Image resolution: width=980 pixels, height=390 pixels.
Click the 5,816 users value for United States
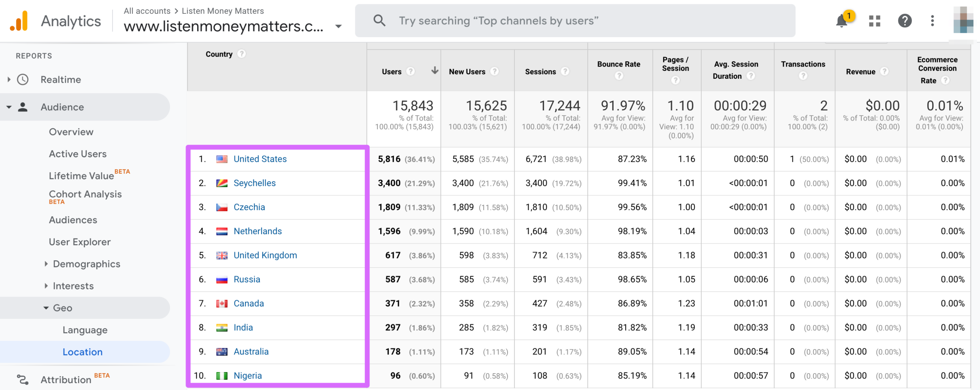[x=389, y=159]
